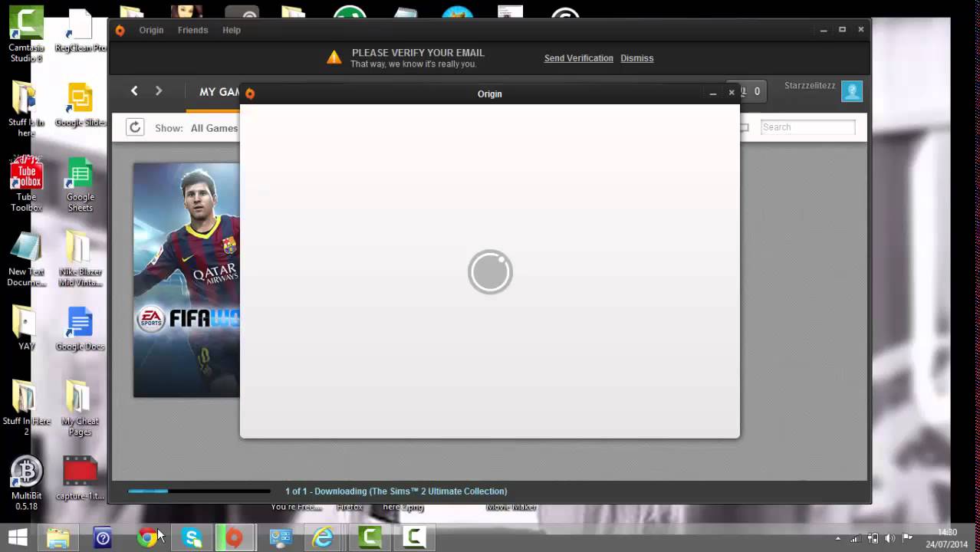Minimize the Origin popup dialog
The width and height of the screenshot is (980, 552).
point(712,93)
